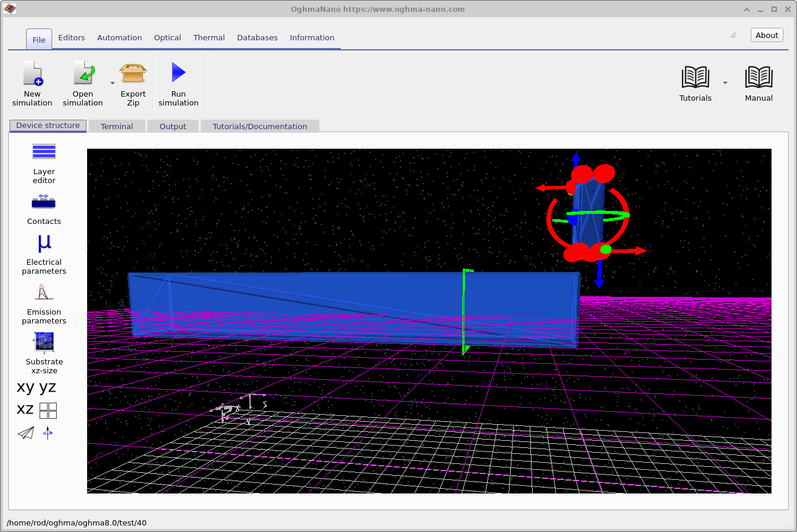Open the Databases ribbon menu
This screenshot has height=532, width=797.
pos(257,37)
